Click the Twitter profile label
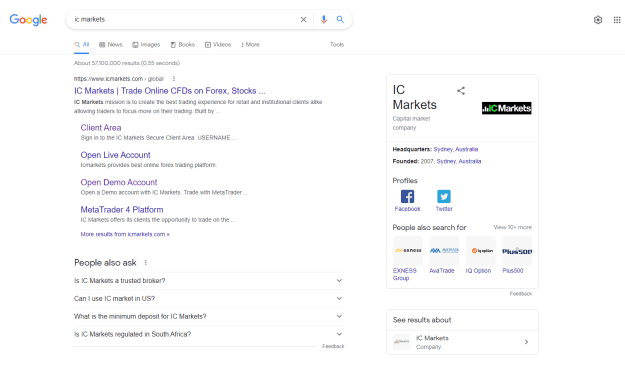The image size is (625, 368). click(444, 209)
